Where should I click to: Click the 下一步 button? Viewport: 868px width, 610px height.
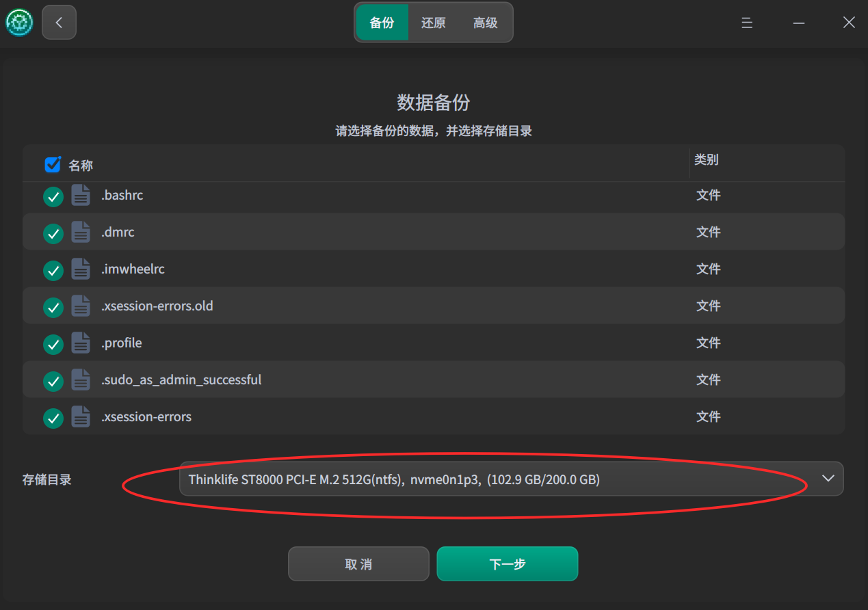(508, 564)
